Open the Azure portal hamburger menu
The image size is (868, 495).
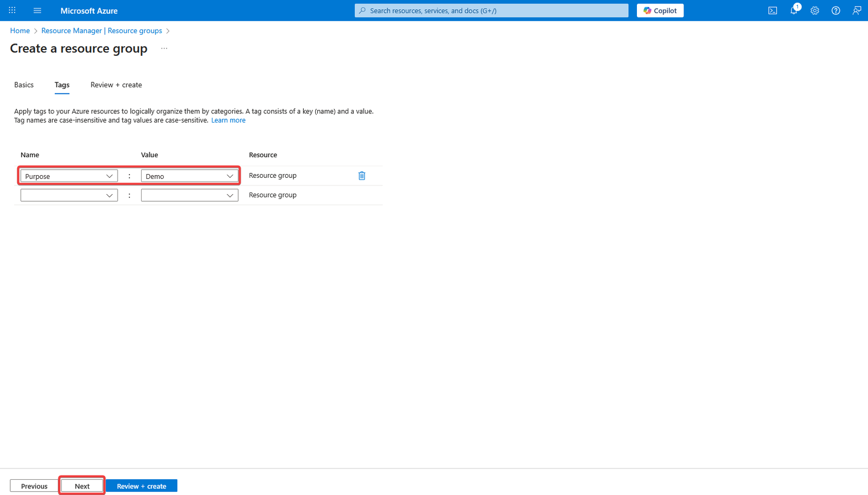[37, 10]
